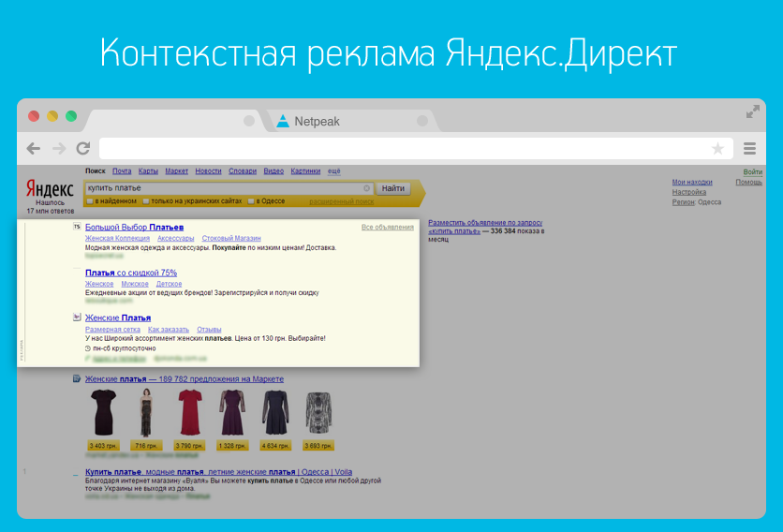Open the Как заказать sitelink

(x=169, y=330)
